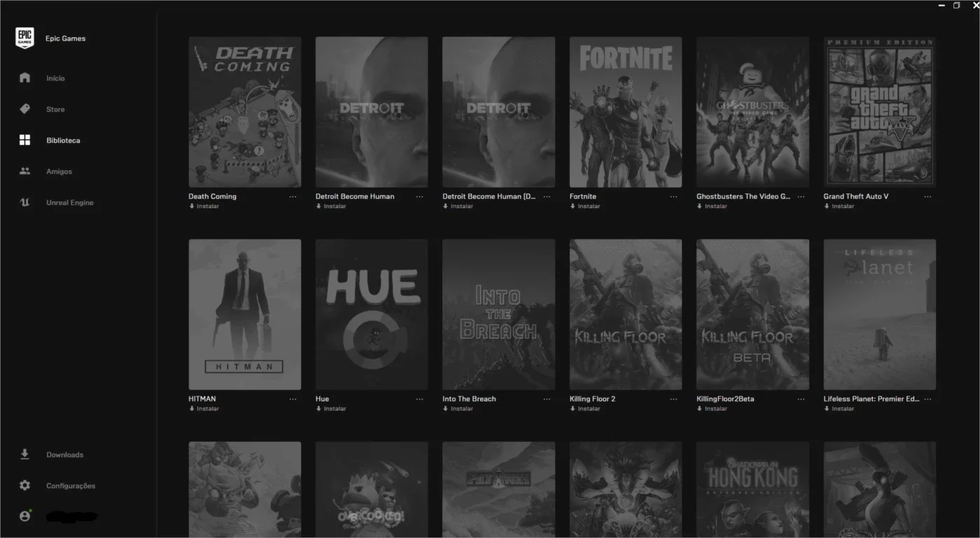Click Instalar under Grand Theft Auto V
The height and width of the screenshot is (538, 980).
[839, 206]
